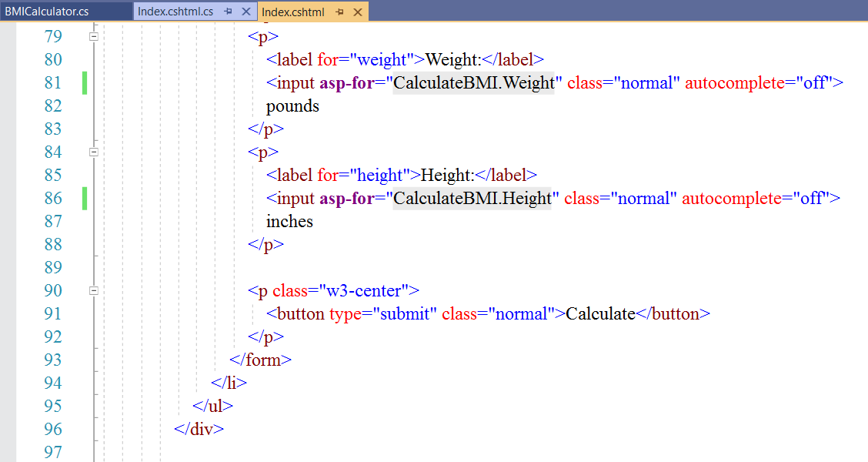
Task: Close the Index.cshtml tab
Action: (358, 12)
